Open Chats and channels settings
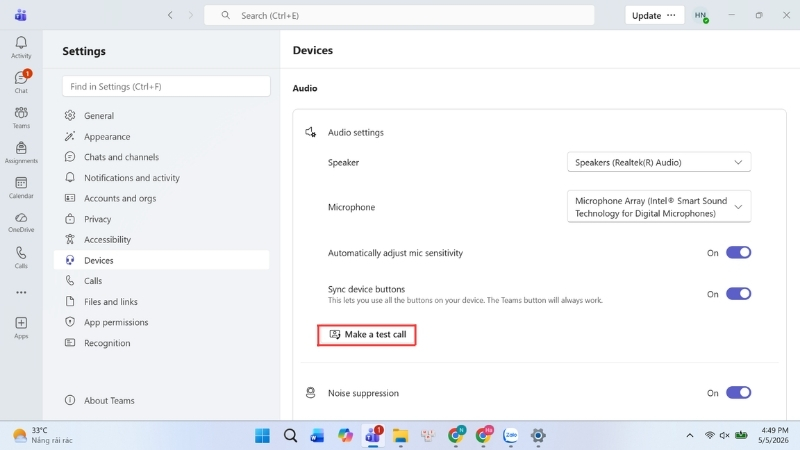800x450 pixels. pos(161,157)
